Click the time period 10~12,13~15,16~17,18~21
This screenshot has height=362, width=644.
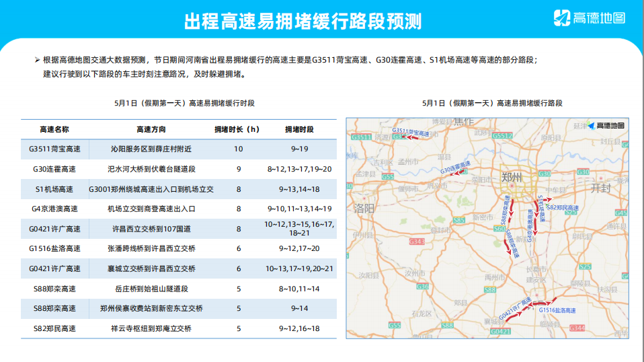tap(299, 229)
